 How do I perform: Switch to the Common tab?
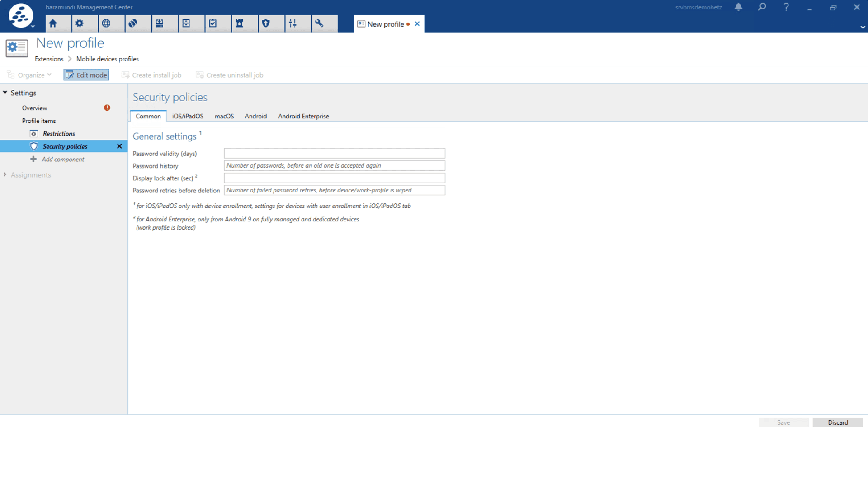[148, 116]
